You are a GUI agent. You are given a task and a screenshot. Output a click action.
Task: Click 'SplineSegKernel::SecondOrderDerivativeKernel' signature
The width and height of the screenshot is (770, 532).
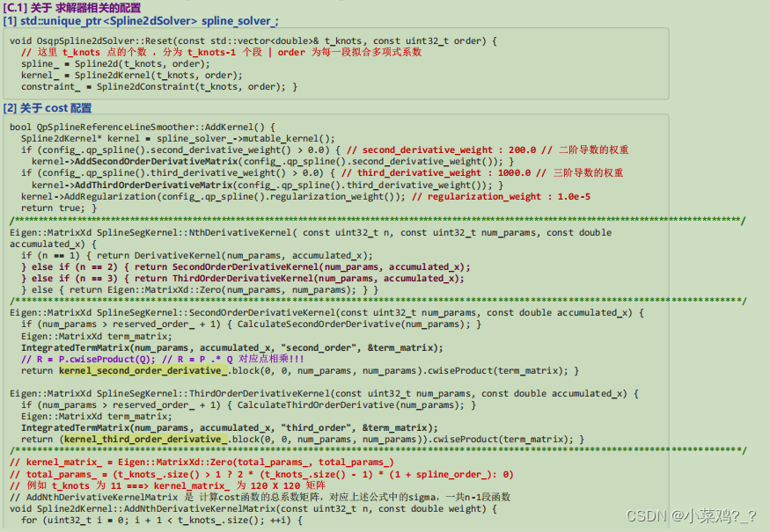point(326,313)
